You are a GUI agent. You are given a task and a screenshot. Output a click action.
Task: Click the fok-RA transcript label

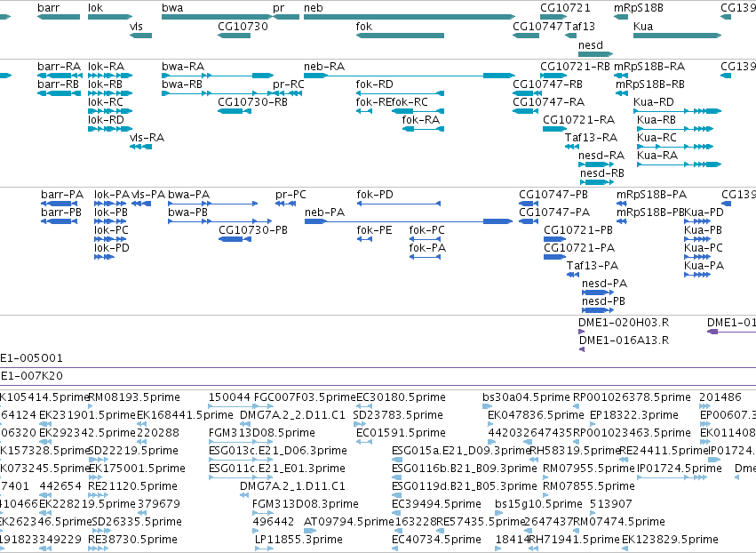pyautogui.click(x=421, y=120)
